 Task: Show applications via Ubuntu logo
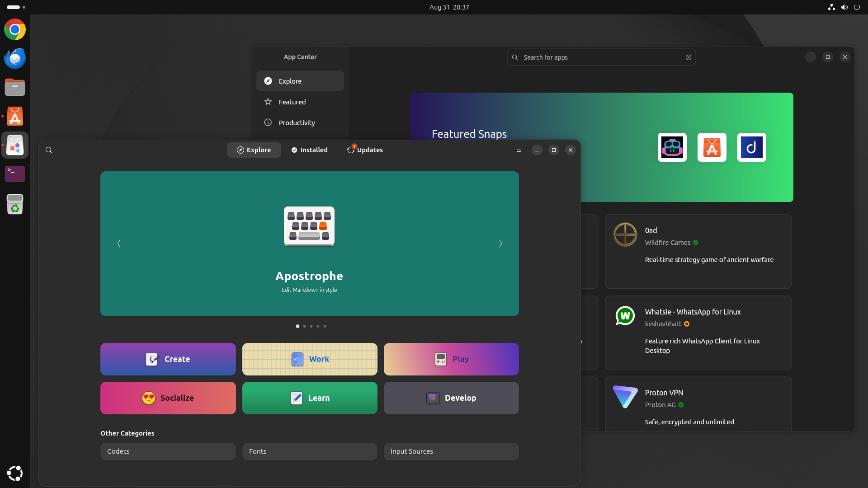pos(15,473)
